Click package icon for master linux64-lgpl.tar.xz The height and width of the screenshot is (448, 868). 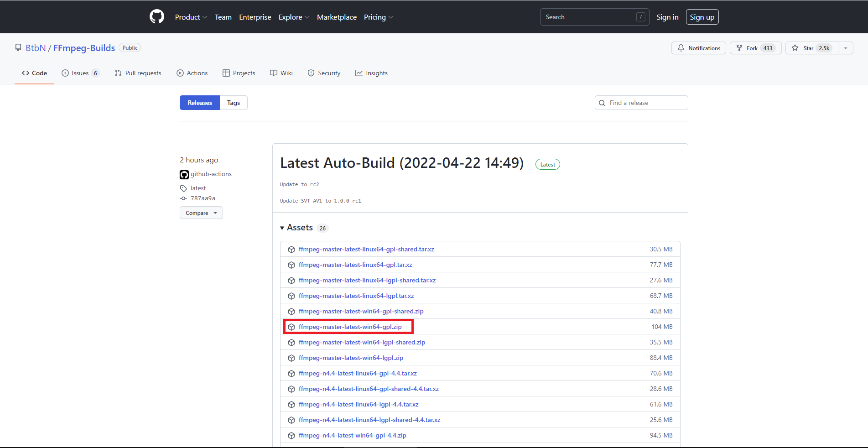(291, 296)
